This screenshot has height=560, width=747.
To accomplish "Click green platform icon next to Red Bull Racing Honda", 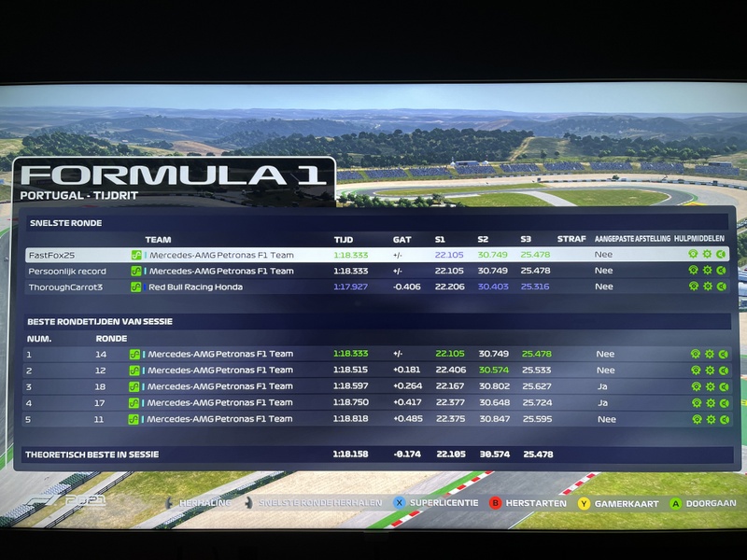I will coord(135,287).
